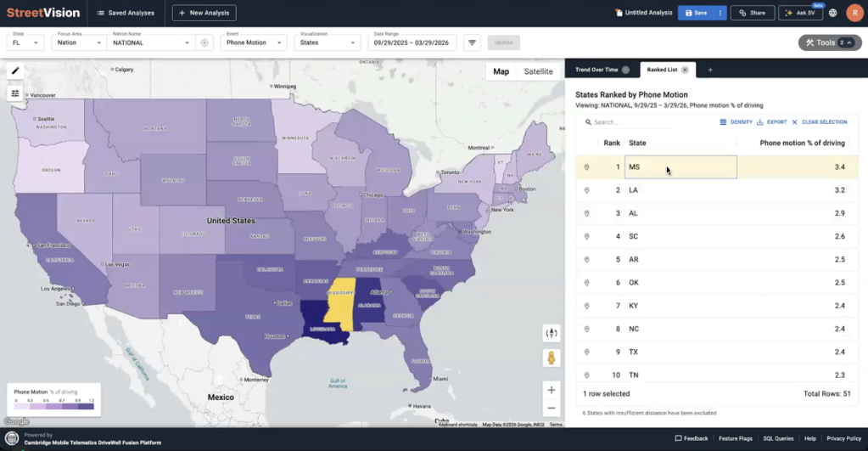
Task: Open the globe language icon in header
Action: (x=833, y=13)
